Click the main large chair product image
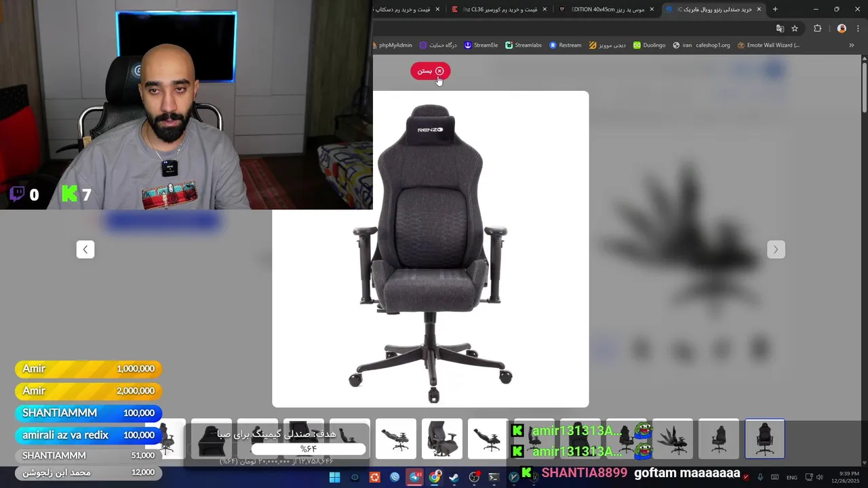868x488 pixels. click(x=431, y=249)
